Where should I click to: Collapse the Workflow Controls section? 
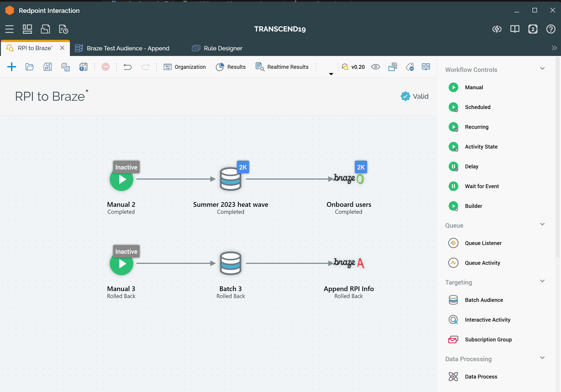point(542,69)
